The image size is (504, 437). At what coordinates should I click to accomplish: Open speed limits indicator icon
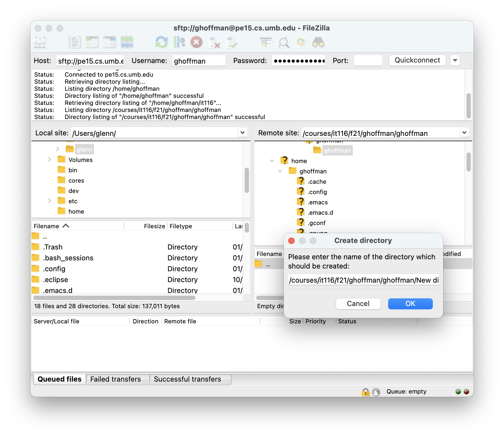pos(376,392)
